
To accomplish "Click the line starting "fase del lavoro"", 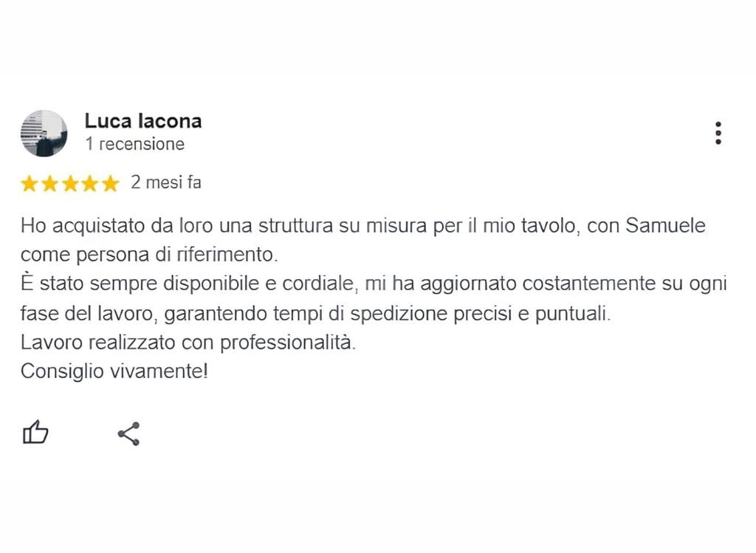I will coord(316,314).
